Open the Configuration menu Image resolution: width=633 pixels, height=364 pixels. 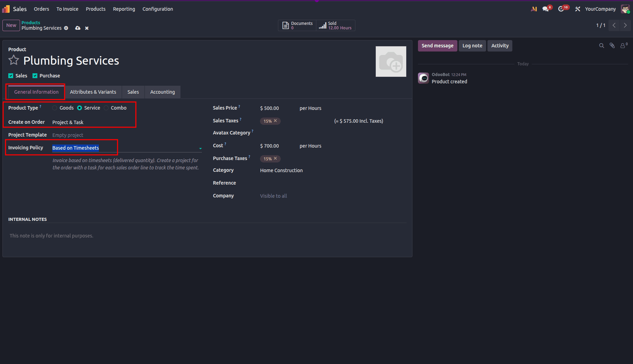[x=158, y=9]
